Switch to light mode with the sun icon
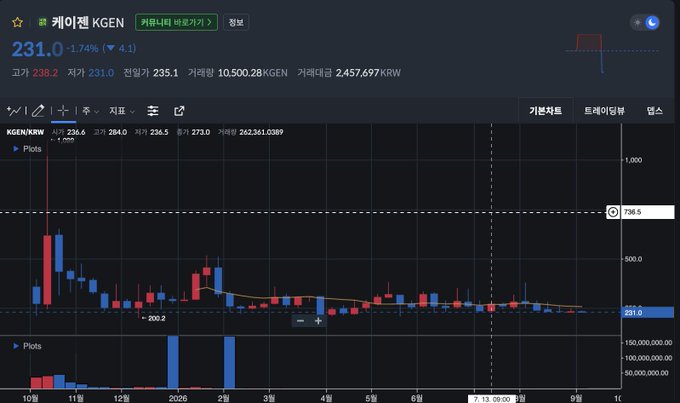680x403 pixels. pyautogui.click(x=637, y=23)
